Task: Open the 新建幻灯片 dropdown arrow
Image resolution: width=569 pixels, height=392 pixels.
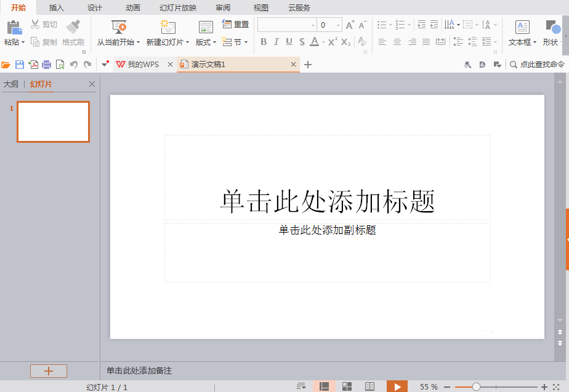Action: tap(186, 42)
